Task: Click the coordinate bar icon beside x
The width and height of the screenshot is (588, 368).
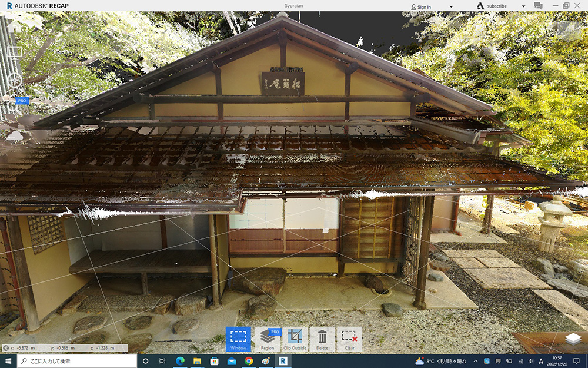Action: pyautogui.click(x=6, y=348)
